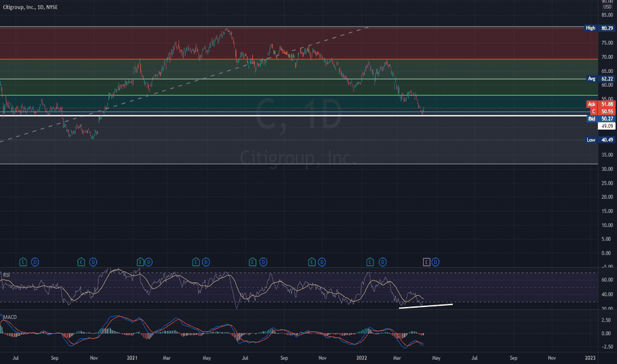Open the USD currency selector
The image size is (617, 364).
pyautogui.click(x=607, y=7)
